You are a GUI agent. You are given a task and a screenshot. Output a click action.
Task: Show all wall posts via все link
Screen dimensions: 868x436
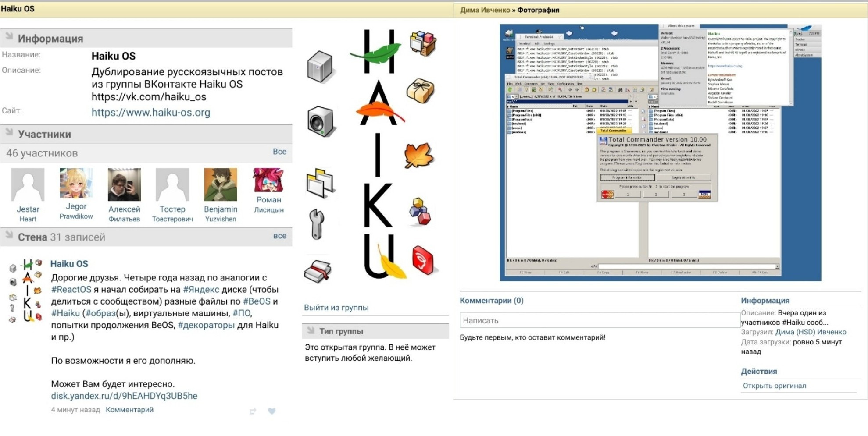click(280, 236)
